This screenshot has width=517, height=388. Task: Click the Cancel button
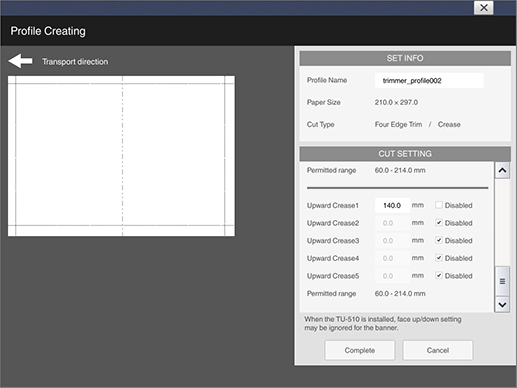(438, 350)
